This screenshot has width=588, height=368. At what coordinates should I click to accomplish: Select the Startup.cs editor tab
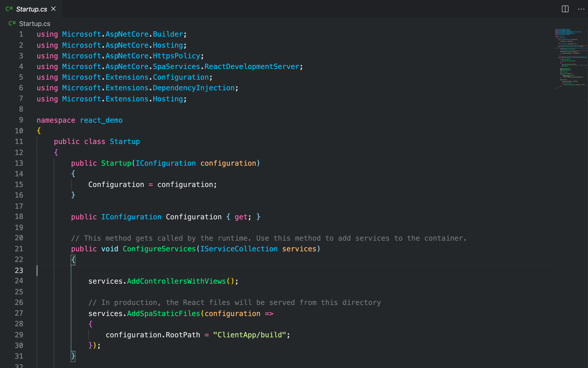point(31,9)
